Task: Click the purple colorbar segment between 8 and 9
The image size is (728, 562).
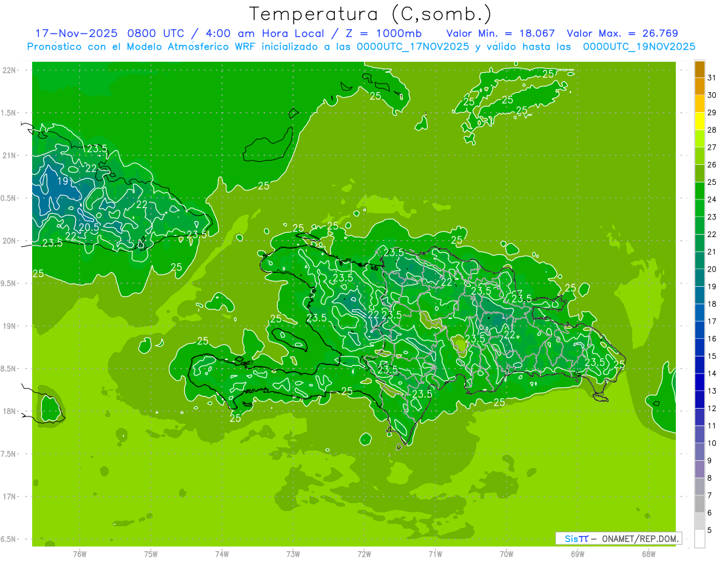Action: (699, 469)
